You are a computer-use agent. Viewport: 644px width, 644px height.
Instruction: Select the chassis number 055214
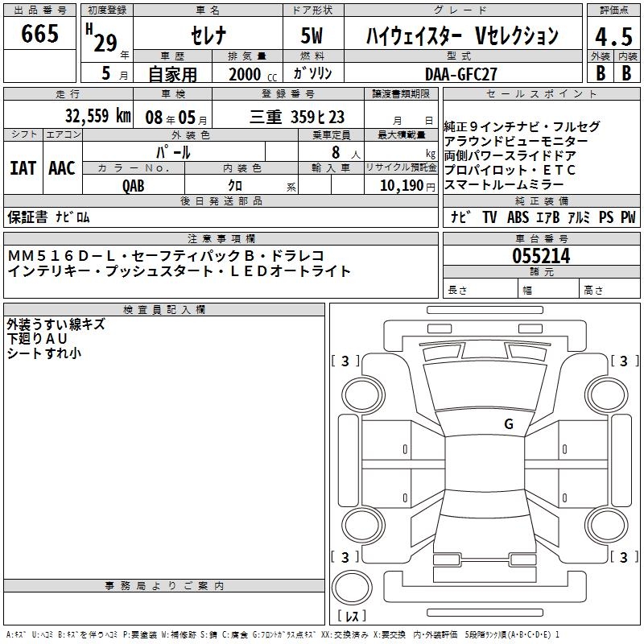click(x=541, y=256)
